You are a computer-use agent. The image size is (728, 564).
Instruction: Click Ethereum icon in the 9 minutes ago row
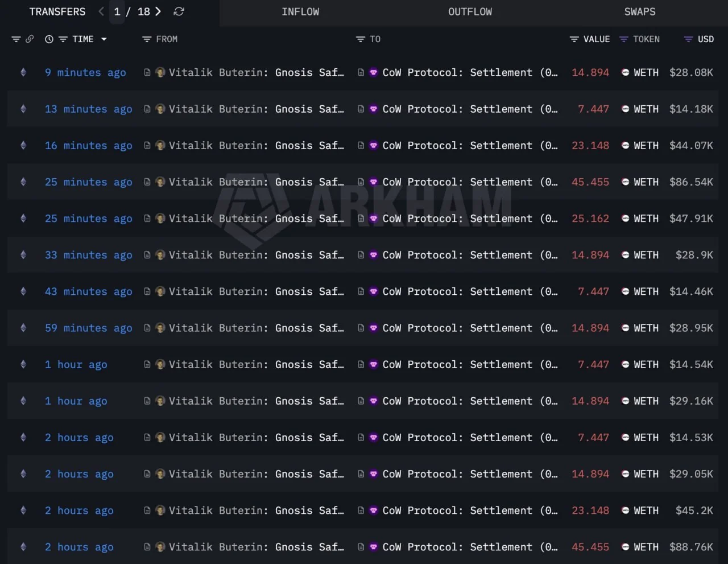pos(23,72)
